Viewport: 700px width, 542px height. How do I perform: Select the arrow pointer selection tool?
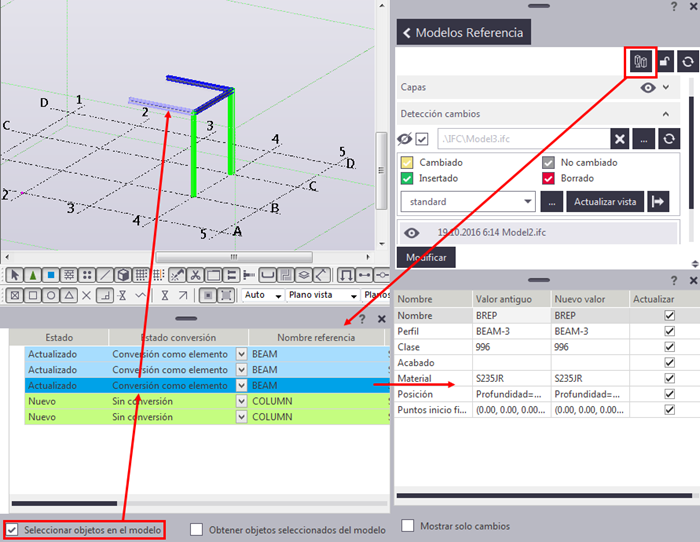pos(13,275)
